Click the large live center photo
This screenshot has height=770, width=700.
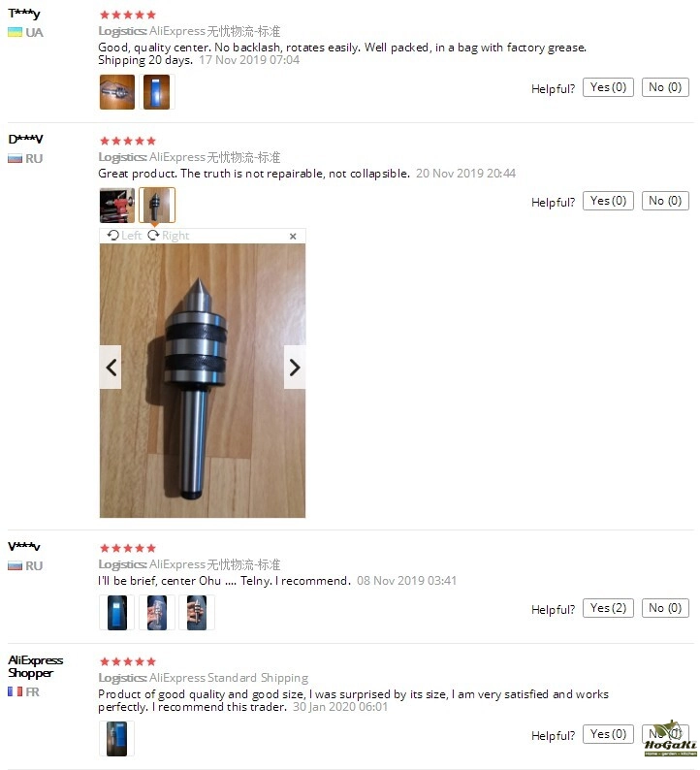[x=203, y=380]
